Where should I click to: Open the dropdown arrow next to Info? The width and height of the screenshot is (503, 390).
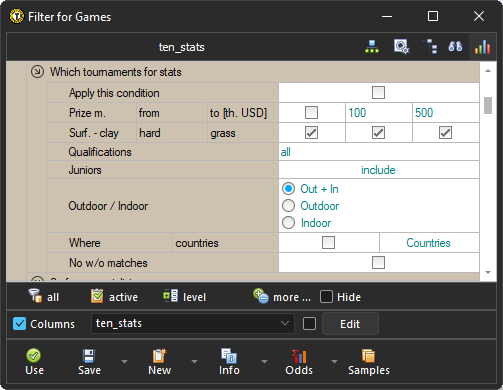(x=264, y=361)
